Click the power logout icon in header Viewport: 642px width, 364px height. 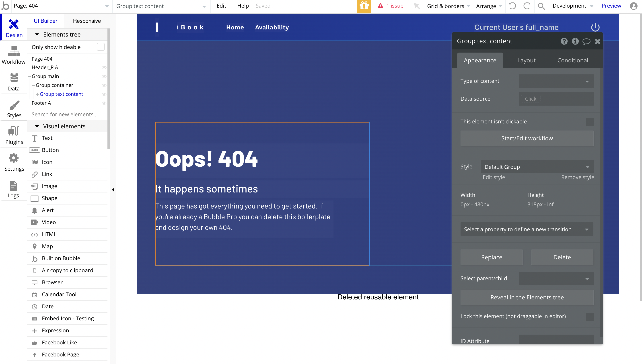(x=595, y=27)
